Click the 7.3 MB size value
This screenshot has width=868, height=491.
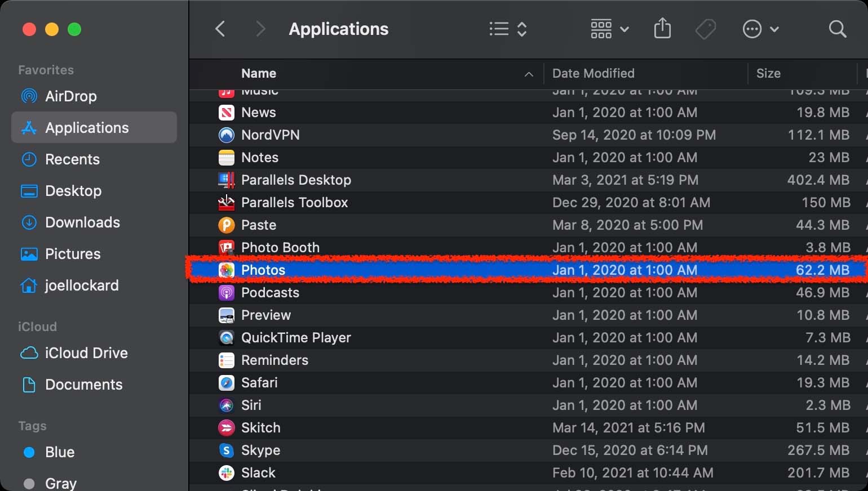pyautogui.click(x=828, y=338)
